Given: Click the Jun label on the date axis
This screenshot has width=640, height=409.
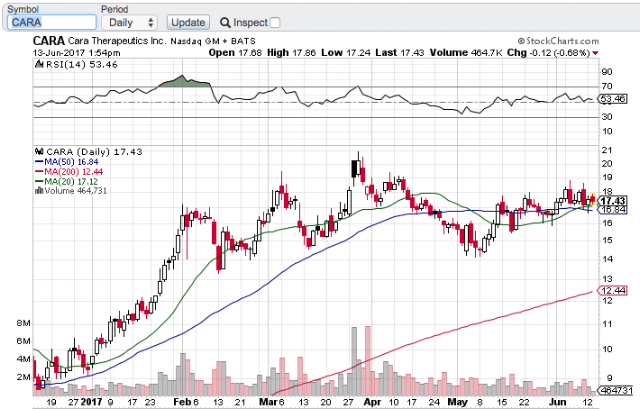Looking at the screenshot, I should coord(557,402).
